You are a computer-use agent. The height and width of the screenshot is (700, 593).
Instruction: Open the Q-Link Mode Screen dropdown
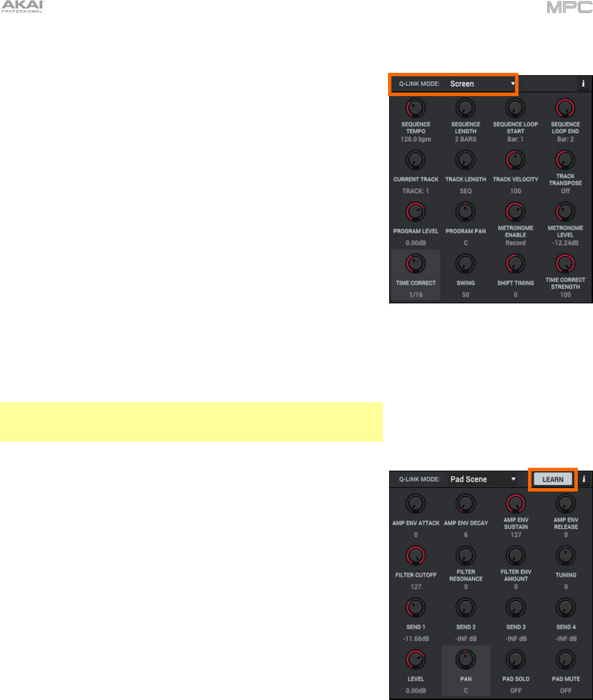pyautogui.click(x=482, y=84)
